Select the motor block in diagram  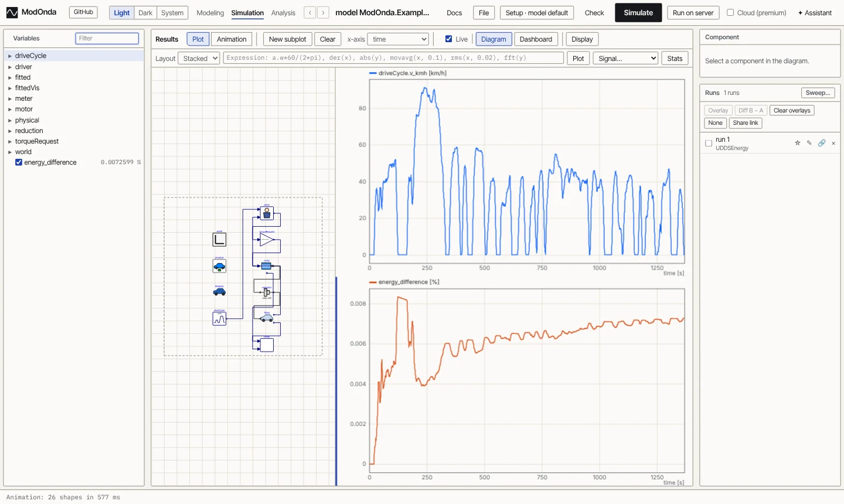coord(267,266)
